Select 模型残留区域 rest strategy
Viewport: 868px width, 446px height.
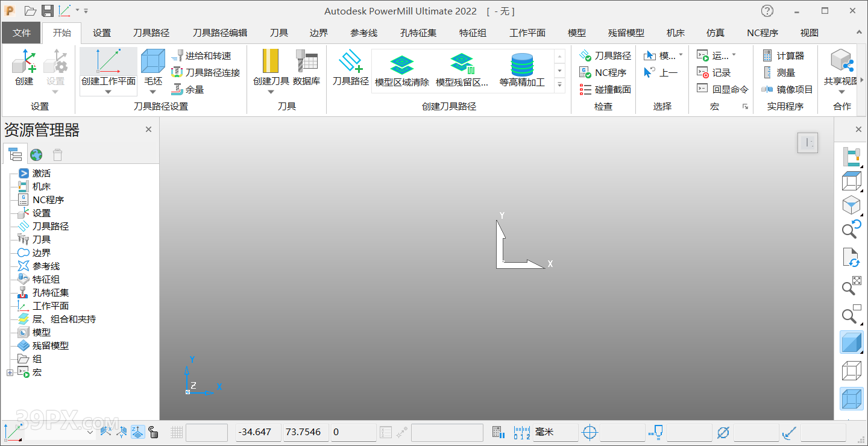pos(462,71)
